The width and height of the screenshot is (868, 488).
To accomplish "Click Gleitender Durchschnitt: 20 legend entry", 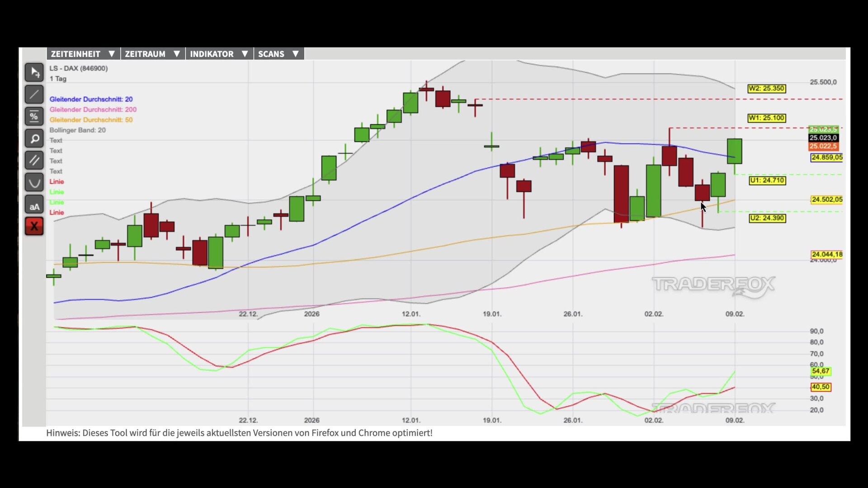I will pos(91,99).
